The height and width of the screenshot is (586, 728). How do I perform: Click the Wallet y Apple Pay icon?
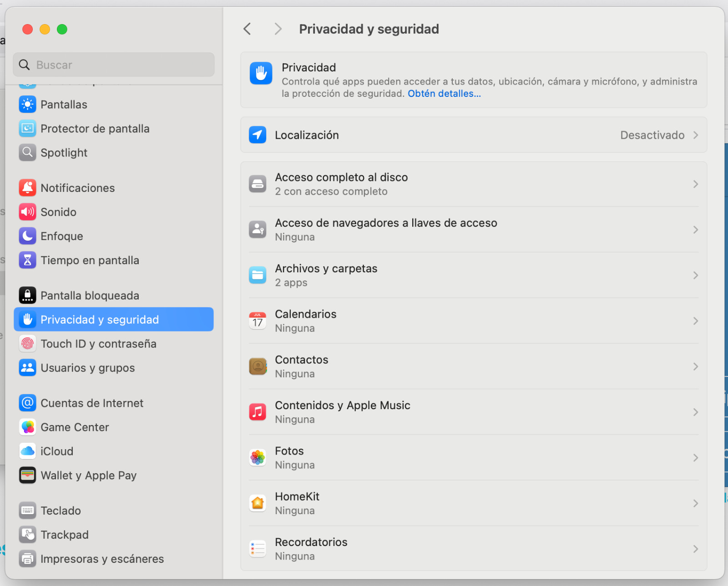[x=27, y=476]
